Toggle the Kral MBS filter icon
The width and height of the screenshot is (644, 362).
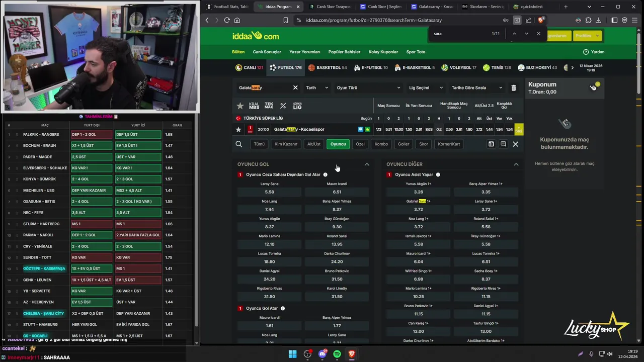[254, 106]
